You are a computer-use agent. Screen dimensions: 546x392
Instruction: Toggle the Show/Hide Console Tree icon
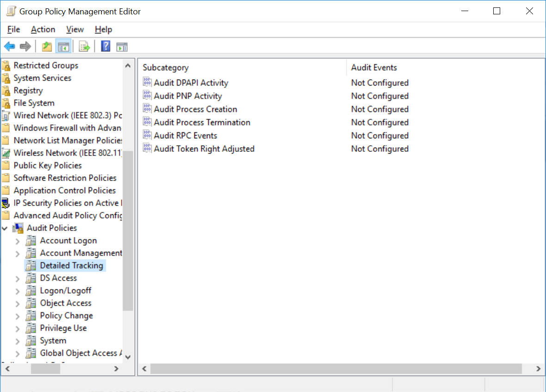(63, 46)
